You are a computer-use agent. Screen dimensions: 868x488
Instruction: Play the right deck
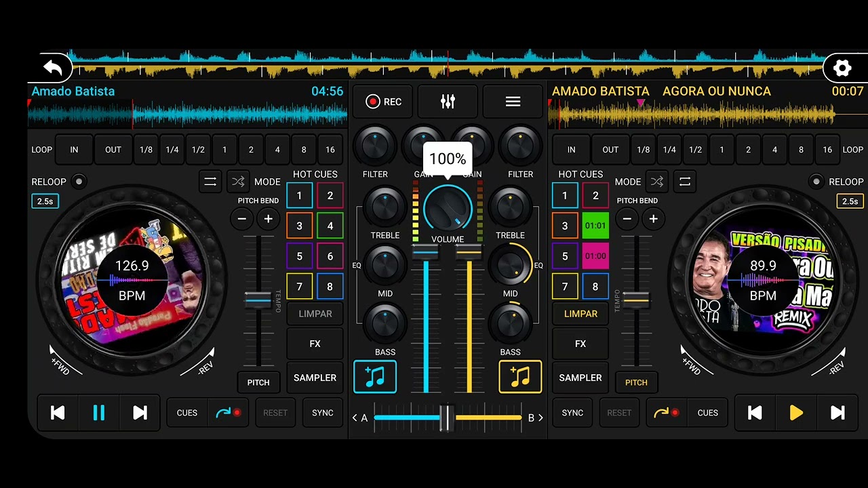click(796, 413)
